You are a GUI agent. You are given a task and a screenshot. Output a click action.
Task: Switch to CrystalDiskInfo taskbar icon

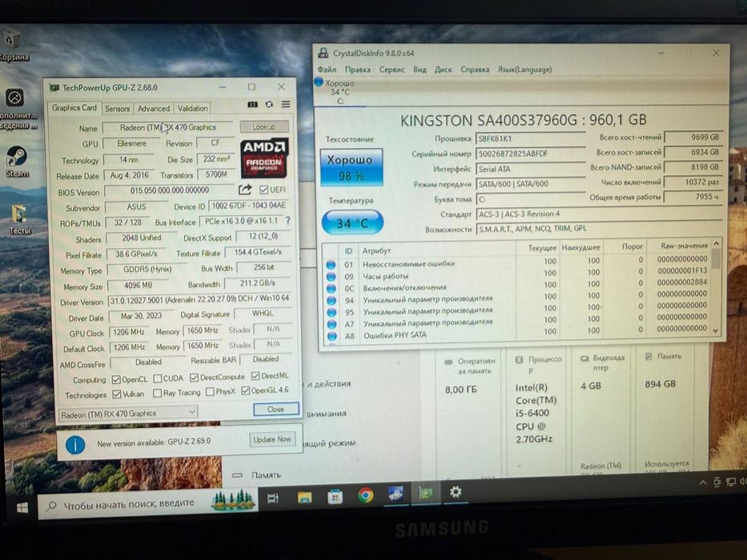[x=396, y=494]
